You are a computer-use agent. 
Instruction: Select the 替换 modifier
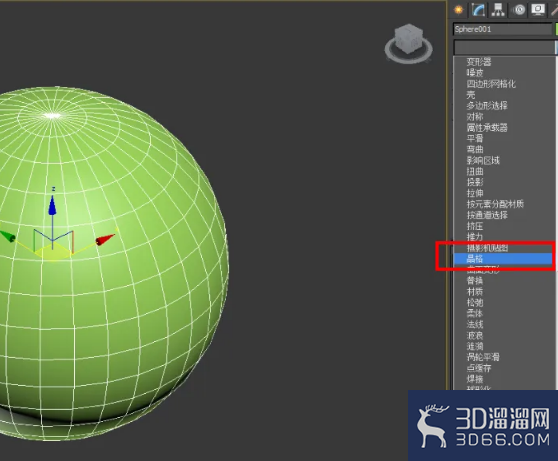click(x=475, y=281)
